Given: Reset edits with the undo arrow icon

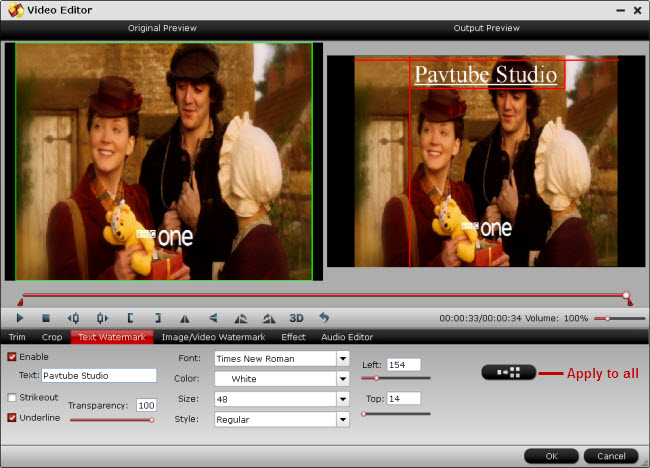Looking at the screenshot, I should pos(324,318).
